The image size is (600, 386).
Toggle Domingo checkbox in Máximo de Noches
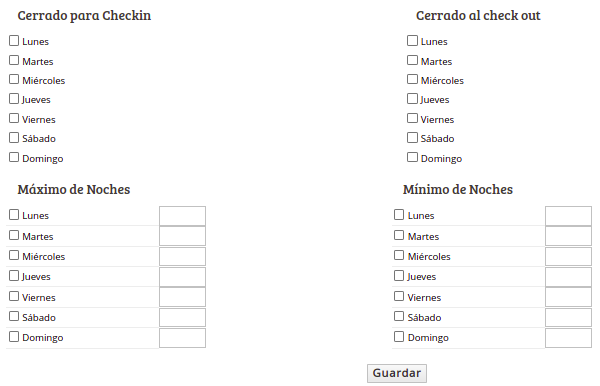pos(14,337)
